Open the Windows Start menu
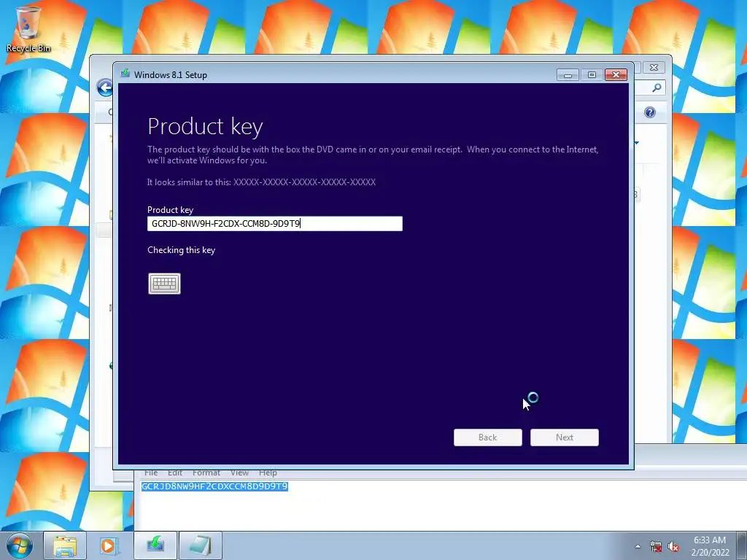Image resolution: width=747 pixels, height=560 pixels. click(20, 545)
